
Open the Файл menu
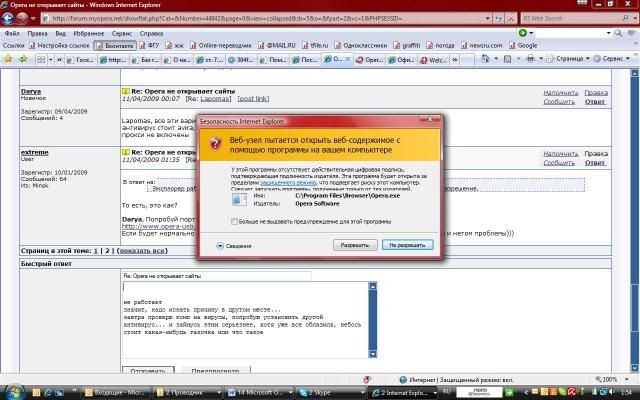pos(12,33)
